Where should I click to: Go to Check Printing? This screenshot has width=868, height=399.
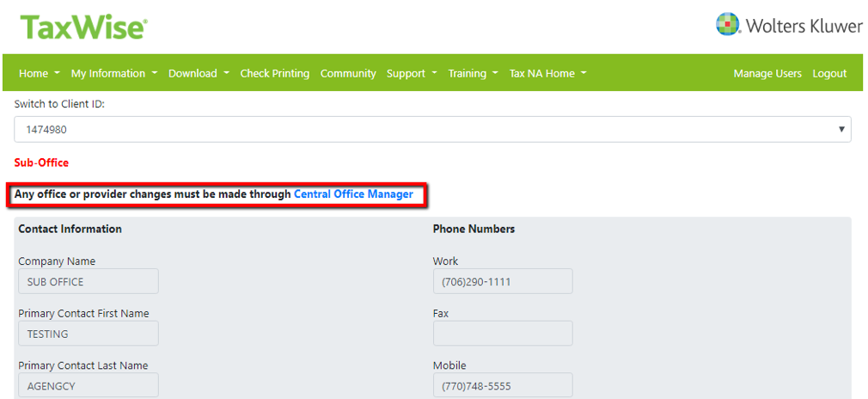coord(274,73)
